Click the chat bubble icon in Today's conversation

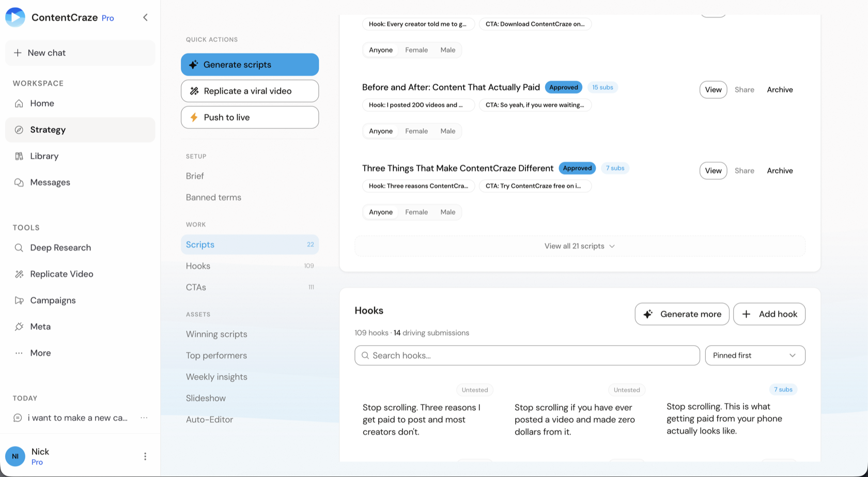[x=18, y=418]
